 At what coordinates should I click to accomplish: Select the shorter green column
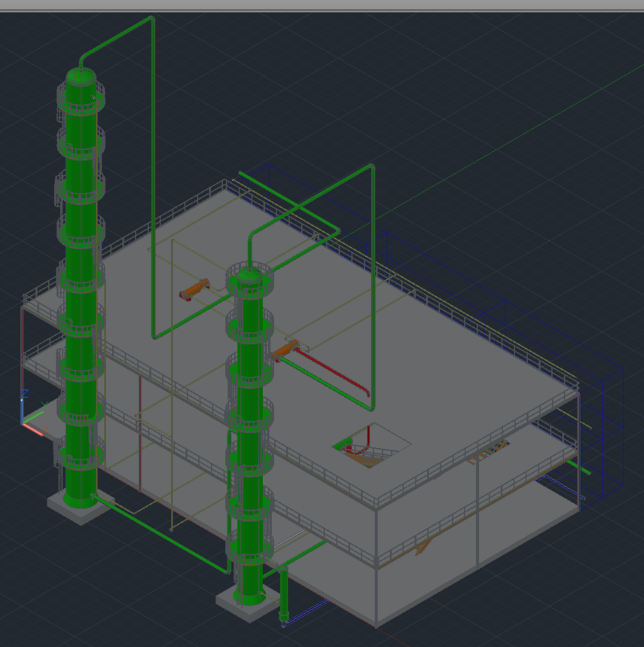pyautogui.click(x=249, y=438)
